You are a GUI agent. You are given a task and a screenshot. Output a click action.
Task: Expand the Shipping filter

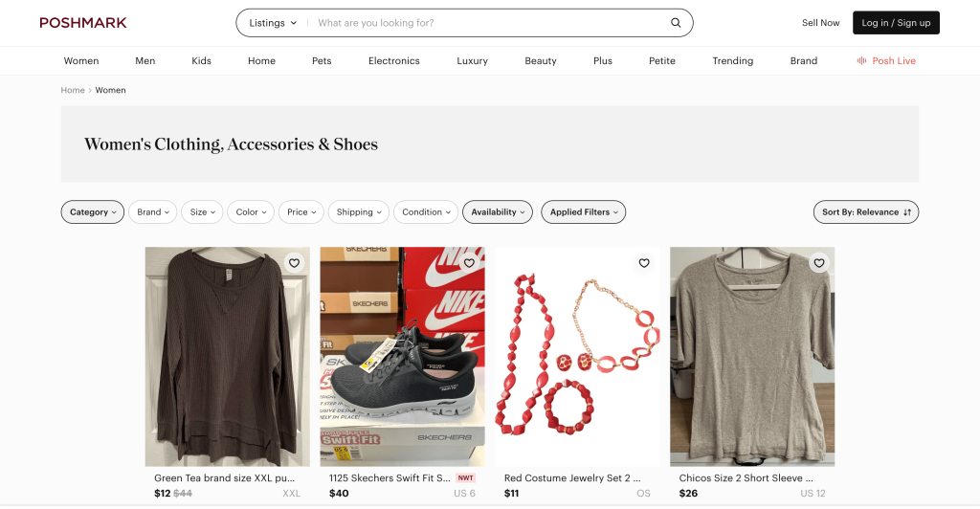(359, 211)
